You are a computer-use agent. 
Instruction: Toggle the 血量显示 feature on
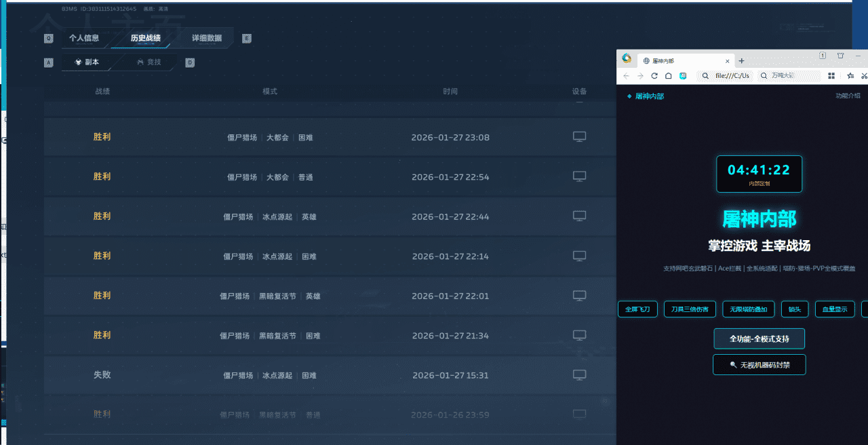[834, 309]
